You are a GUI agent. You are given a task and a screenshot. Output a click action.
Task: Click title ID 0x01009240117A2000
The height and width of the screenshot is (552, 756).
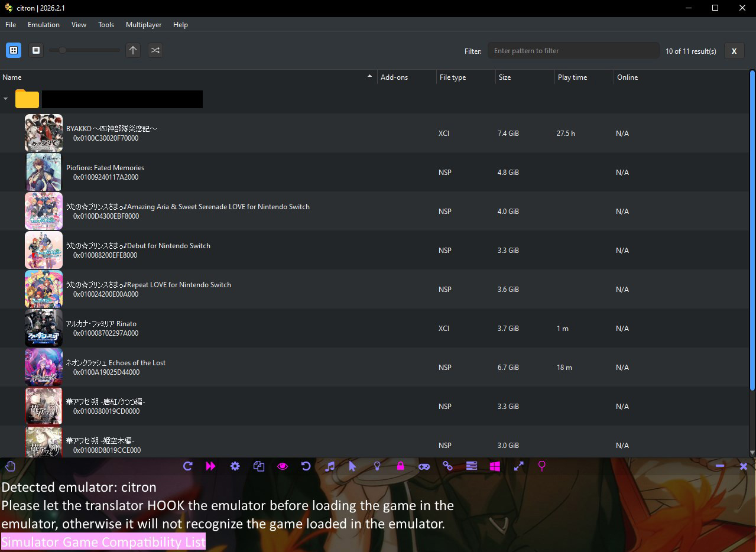106,177
